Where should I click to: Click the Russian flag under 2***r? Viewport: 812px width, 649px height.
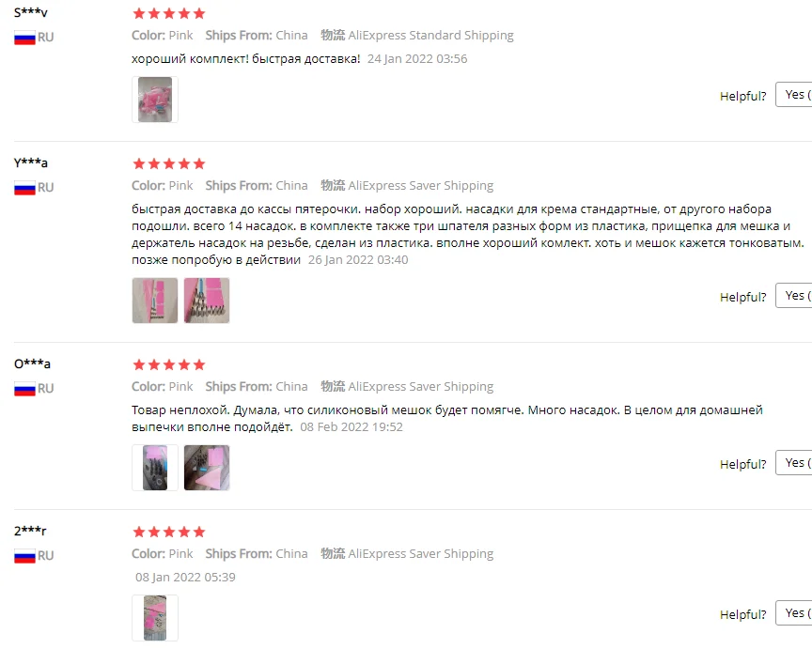pos(24,556)
